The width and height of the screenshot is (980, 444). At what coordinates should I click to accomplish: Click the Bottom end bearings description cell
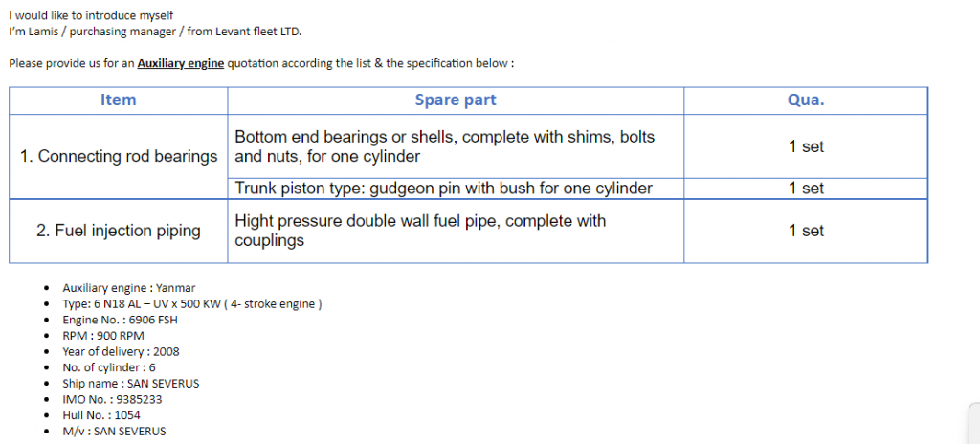(x=456, y=146)
